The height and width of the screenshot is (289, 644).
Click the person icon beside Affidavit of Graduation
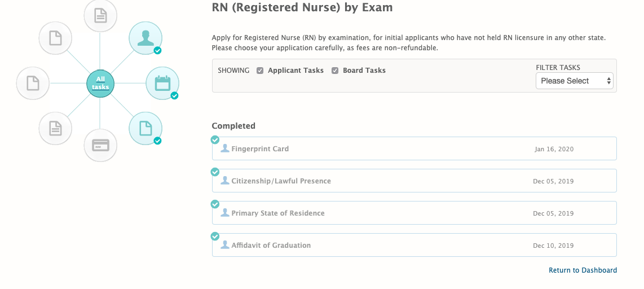point(225,245)
